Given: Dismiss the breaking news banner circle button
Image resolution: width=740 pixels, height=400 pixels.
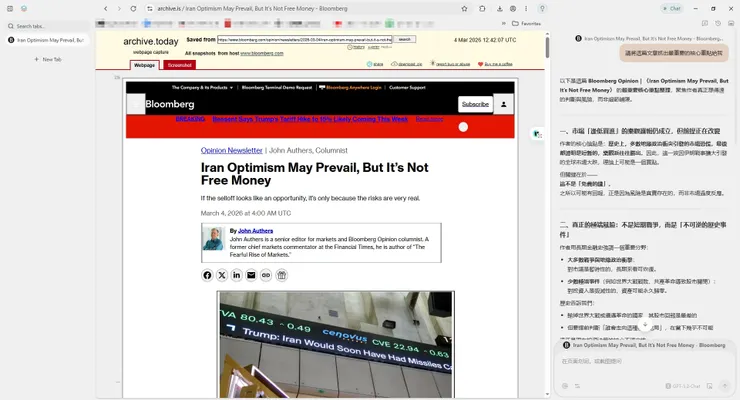Looking at the screenshot, I should (463, 127).
